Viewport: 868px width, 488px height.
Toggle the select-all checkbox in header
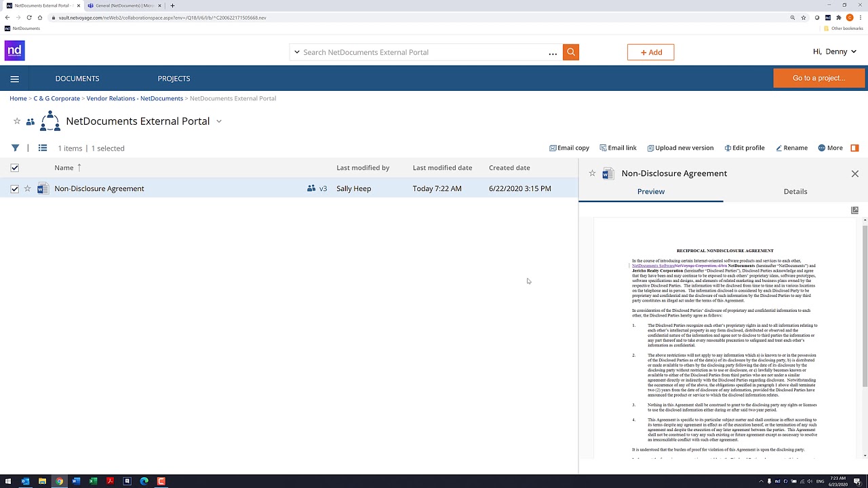tap(14, 167)
